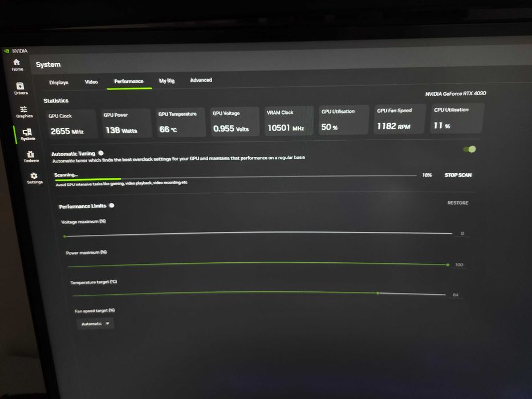Click the 18% scan progress value

pyautogui.click(x=427, y=175)
